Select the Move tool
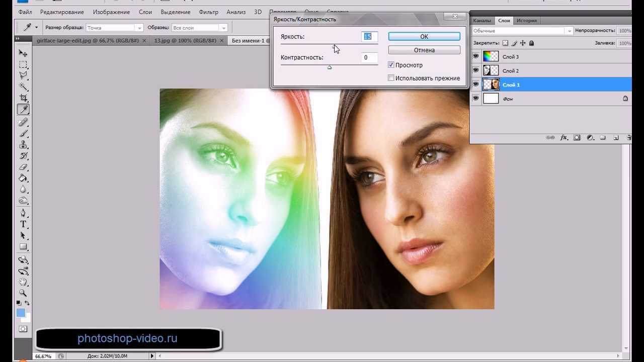 point(23,53)
